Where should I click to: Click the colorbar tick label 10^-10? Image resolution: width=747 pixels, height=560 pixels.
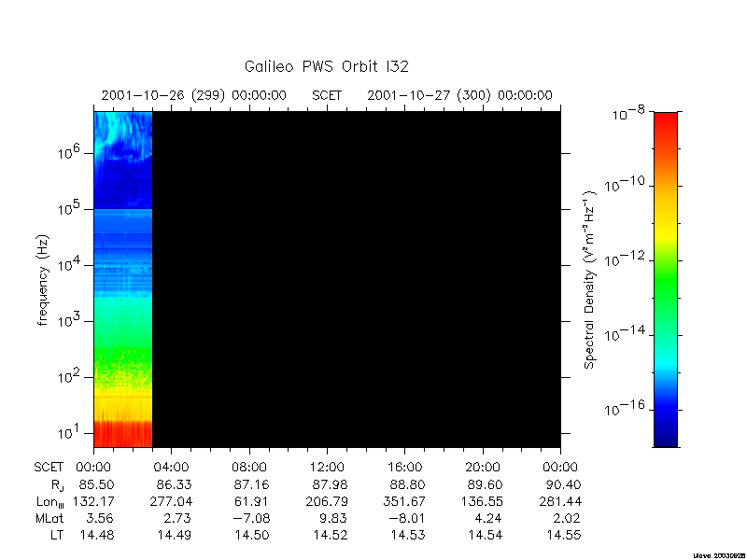(626, 184)
